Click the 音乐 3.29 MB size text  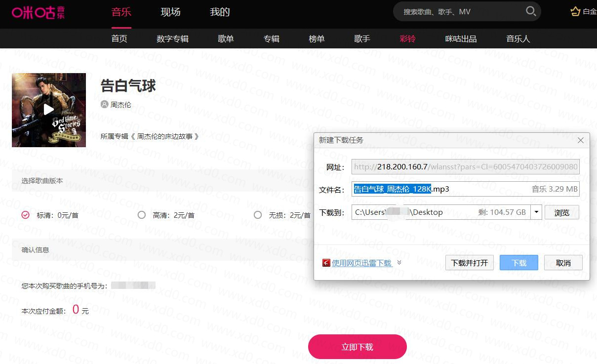click(x=555, y=189)
